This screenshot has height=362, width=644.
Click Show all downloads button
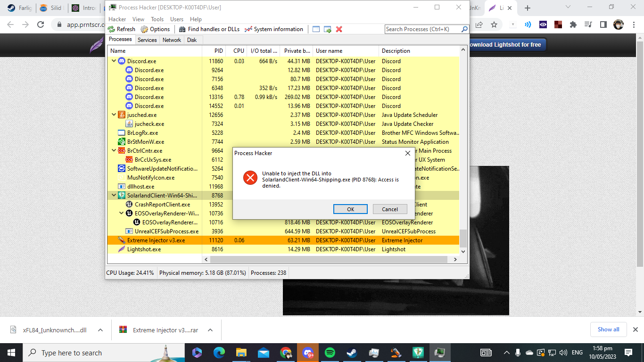[608, 329]
